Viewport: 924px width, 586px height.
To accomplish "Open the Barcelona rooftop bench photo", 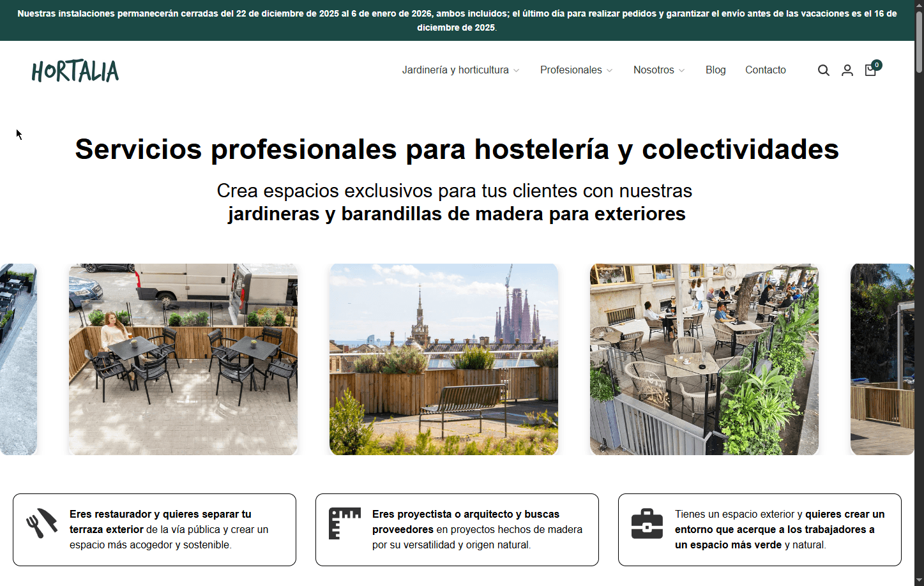I will point(444,359).
